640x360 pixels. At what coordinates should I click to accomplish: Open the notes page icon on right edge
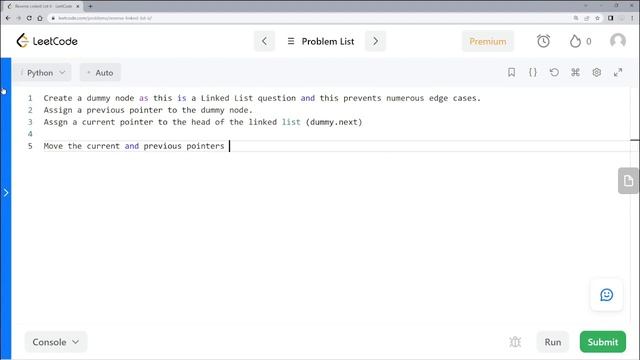click(628, 180)
